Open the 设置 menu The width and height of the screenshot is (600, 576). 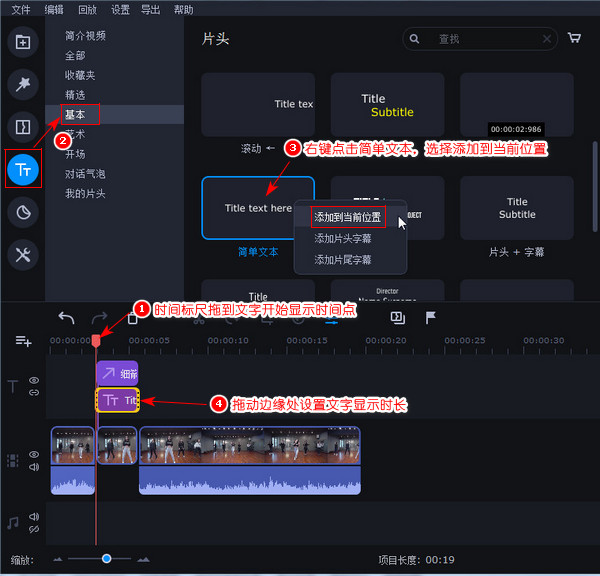coord(121,10)
